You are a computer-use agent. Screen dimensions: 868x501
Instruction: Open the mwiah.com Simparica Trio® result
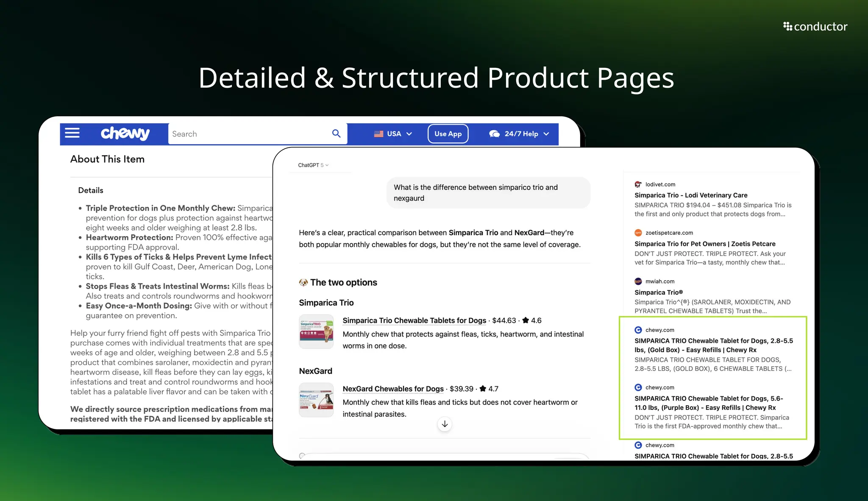click(x=658, y=292)
